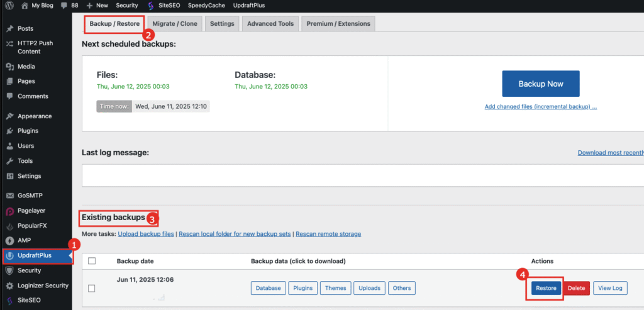Click the Pagelayer logo icon

[10, 211]
